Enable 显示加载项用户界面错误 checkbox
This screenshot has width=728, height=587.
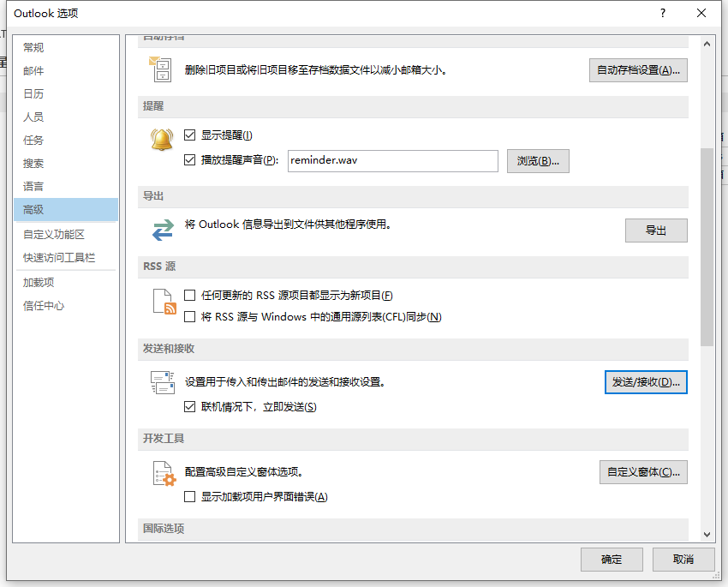189,497
